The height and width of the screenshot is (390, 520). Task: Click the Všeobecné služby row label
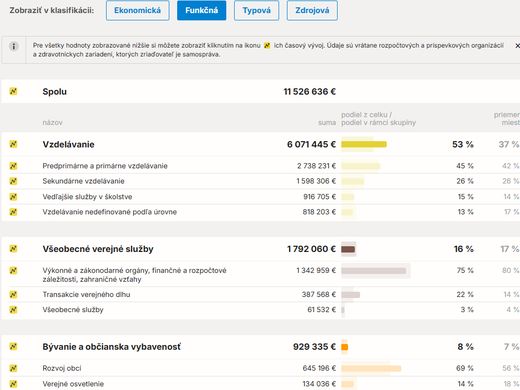73,310
